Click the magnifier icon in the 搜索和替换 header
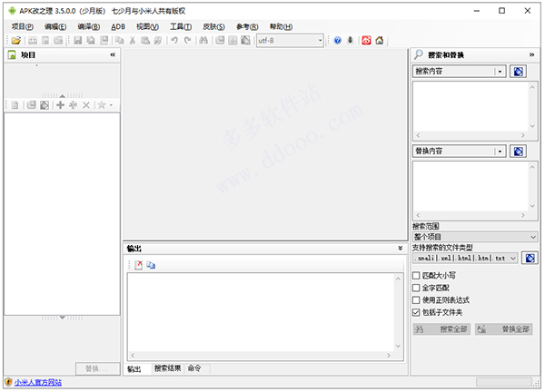This screenshot has height=392, width=545. pyautogui.click(x=419, y=54)
